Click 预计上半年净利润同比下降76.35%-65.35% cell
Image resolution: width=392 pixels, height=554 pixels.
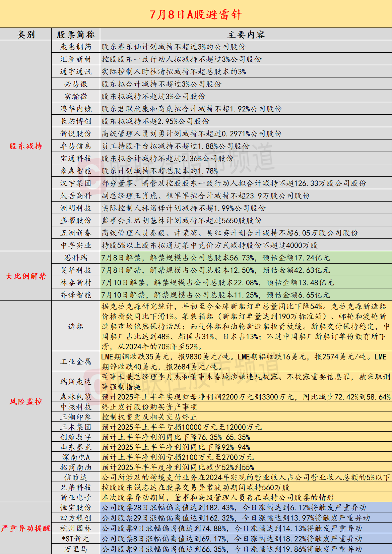[246, 437]
